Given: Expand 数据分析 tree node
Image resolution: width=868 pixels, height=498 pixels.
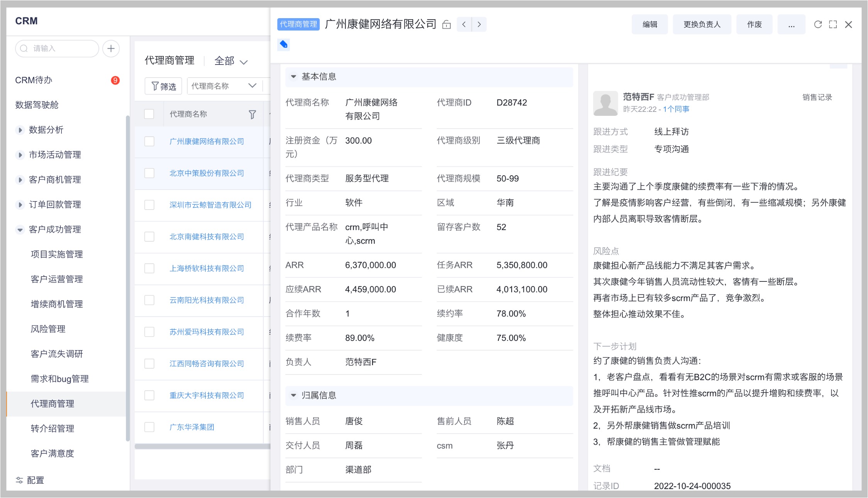Looking at the screenshot, I should [x=20, y=130].
